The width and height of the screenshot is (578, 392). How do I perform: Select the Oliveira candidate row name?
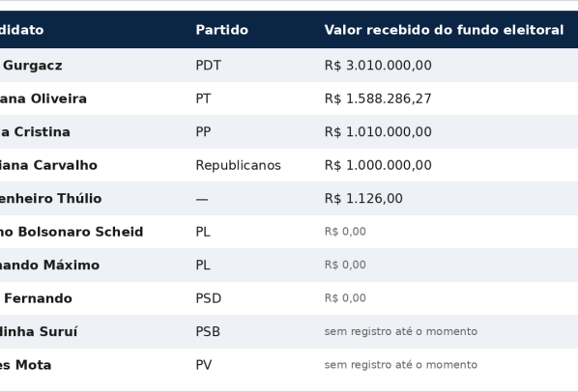43,98
